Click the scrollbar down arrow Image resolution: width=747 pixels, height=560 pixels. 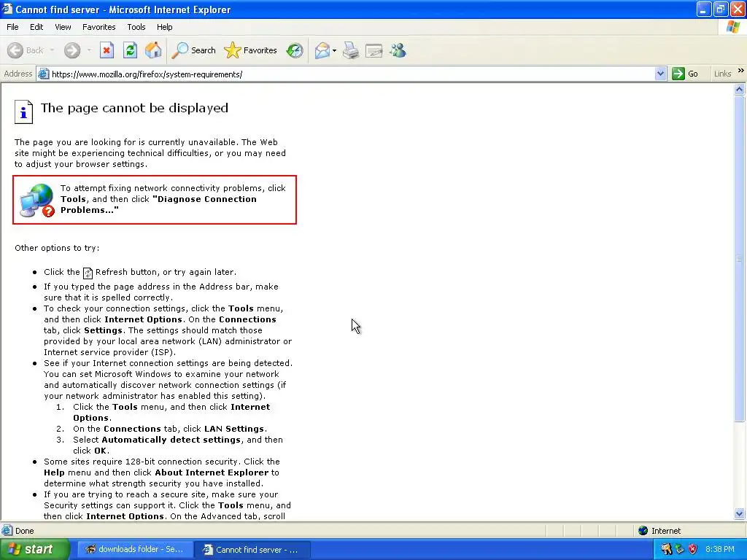740,513
